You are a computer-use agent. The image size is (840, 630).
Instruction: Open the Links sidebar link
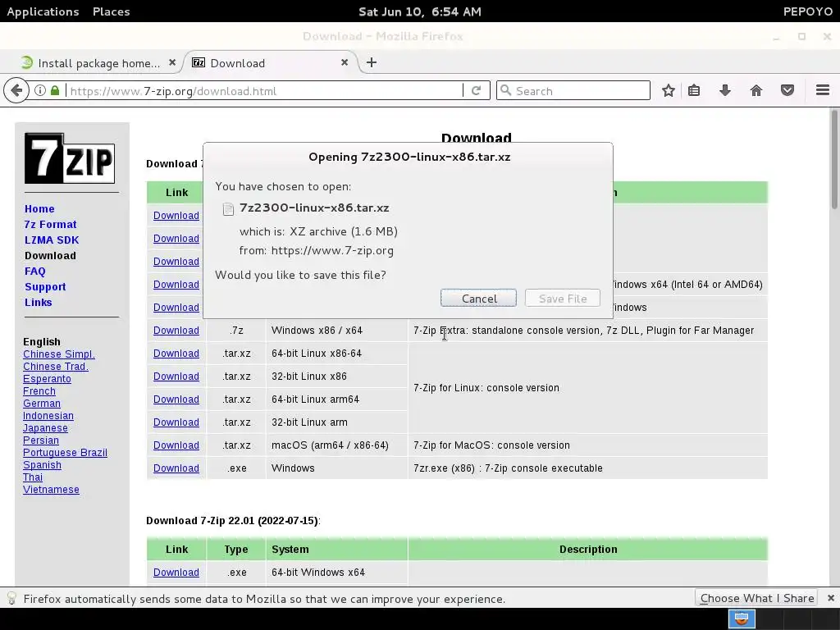[38, 302]
